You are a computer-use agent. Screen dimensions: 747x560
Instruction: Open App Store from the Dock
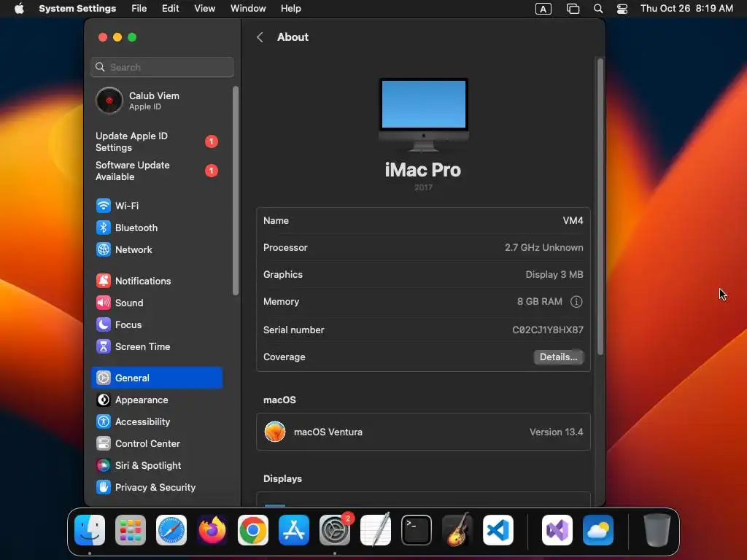coord(294,530)
